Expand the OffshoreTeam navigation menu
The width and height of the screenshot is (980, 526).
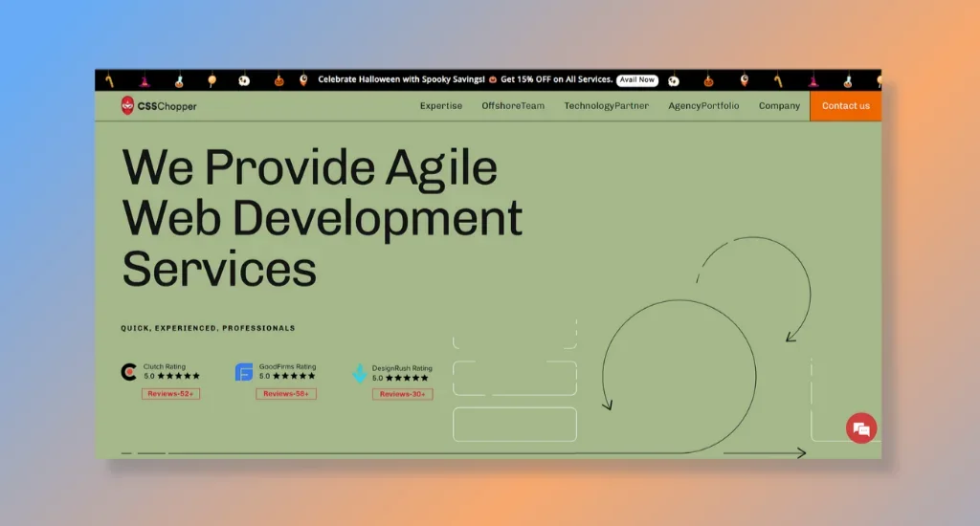[x=513, y=106]
